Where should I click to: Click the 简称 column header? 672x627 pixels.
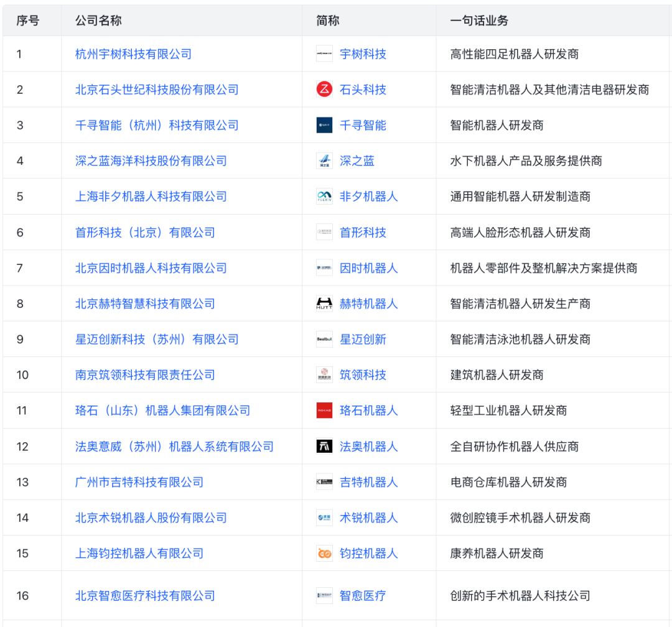pyautogui.click(x=328, y=20)
